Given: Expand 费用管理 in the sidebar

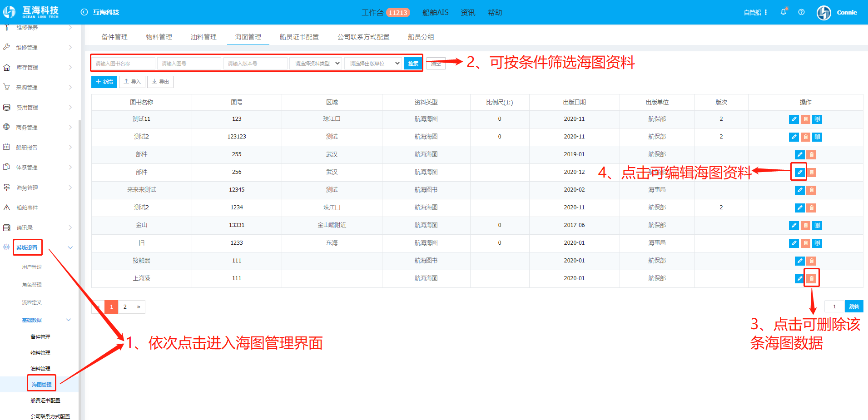Looking at the screenshot, I should [x=70, y=107].
